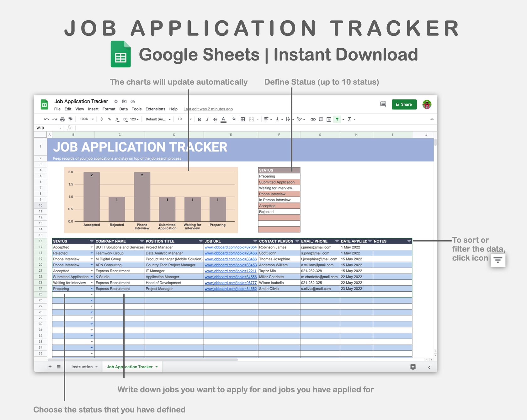Select the text color tool
Image resolution: width=527 pixels, height=420 pixels.
[223, 119]
